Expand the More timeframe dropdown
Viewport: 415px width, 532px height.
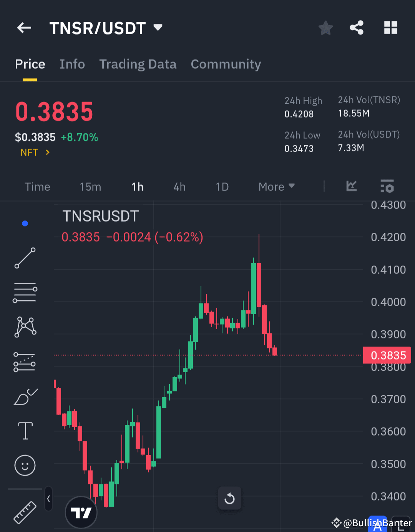tap(276, 187)
